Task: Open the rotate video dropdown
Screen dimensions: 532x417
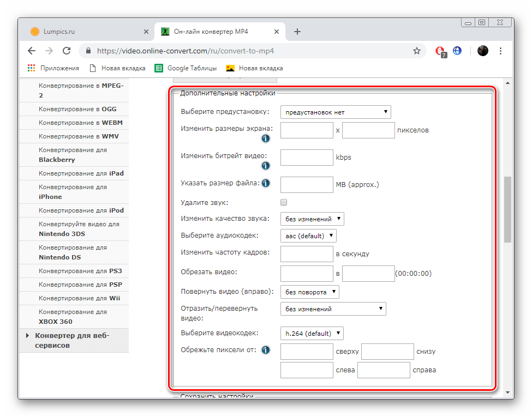Action: [x=309, y=292]
